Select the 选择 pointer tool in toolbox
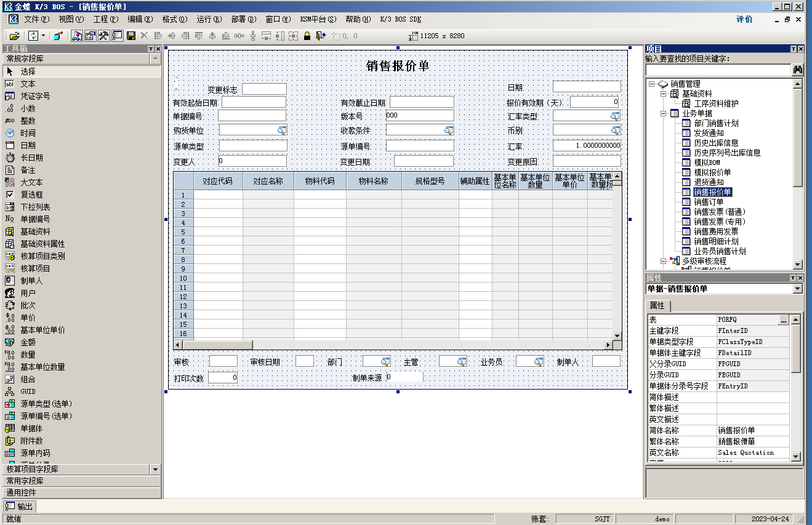 [x=81, y=71]
